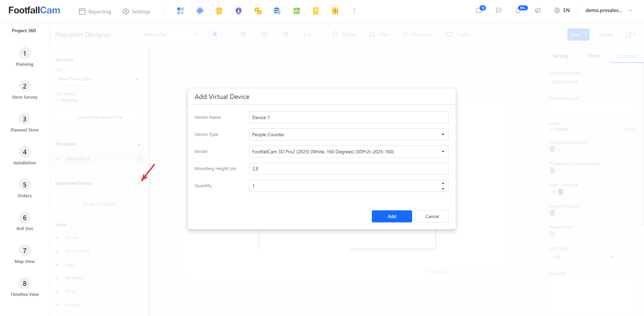This screenshot has width=644, height=316.
Task: Click Convert to Actual Site
Action: point(99,117)
